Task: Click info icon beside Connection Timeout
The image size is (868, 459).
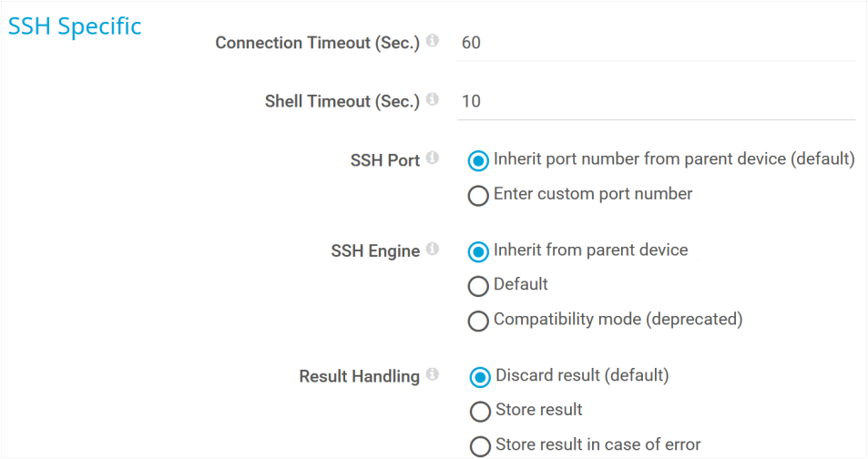Action: coord(433,42)
